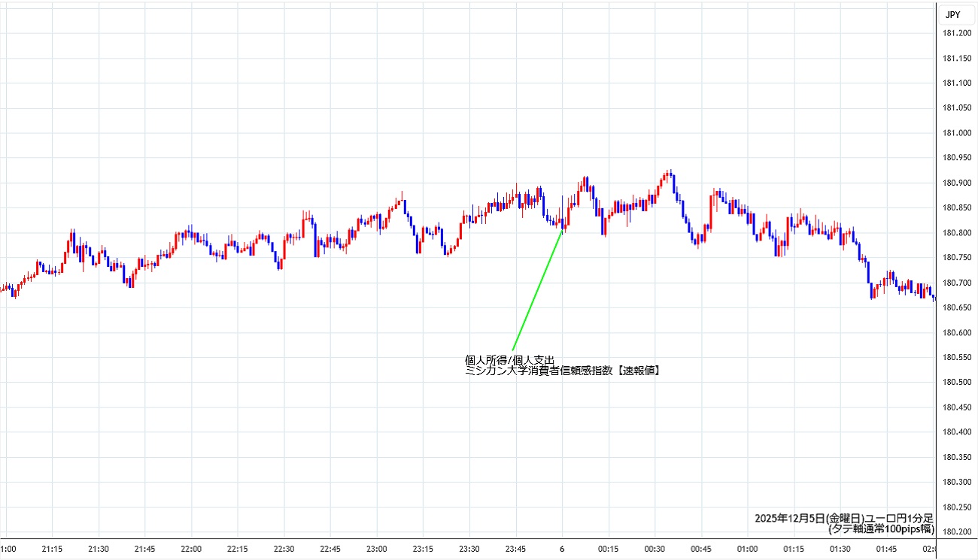Click the 00:30 time axis label
The image size is (978, 560).
coord(655,549)
